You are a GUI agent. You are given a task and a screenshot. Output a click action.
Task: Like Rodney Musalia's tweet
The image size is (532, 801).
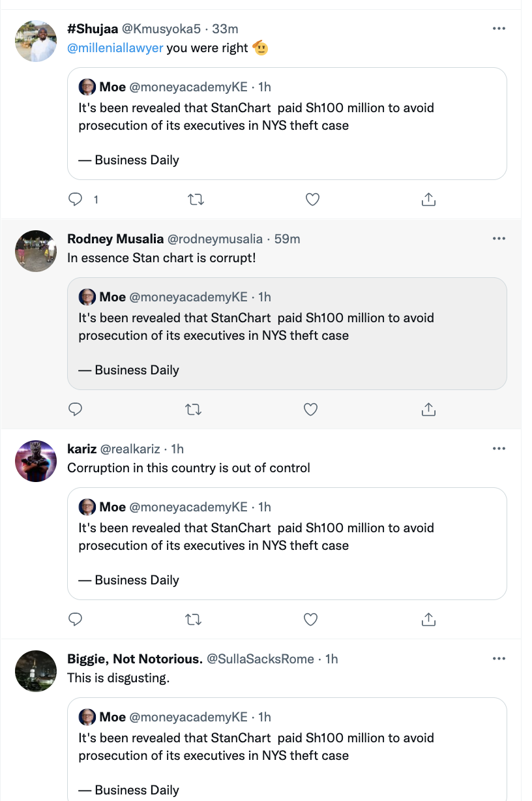311,410
